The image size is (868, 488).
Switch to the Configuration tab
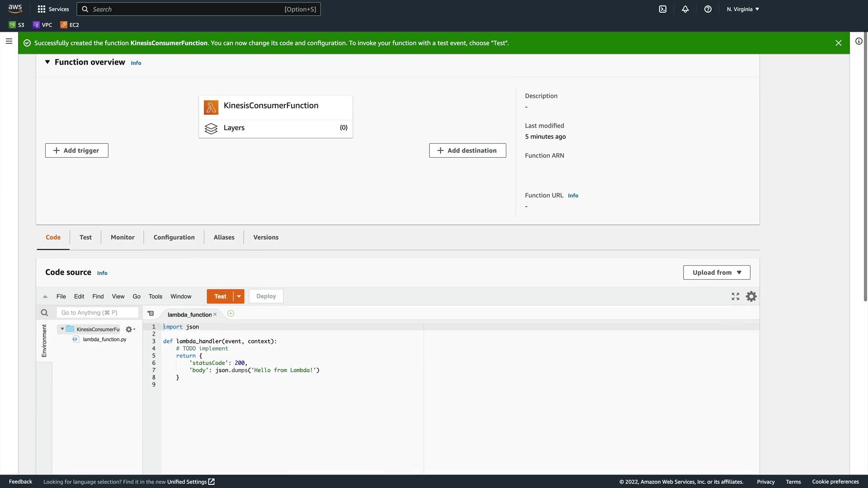click(x=174, y=237)
